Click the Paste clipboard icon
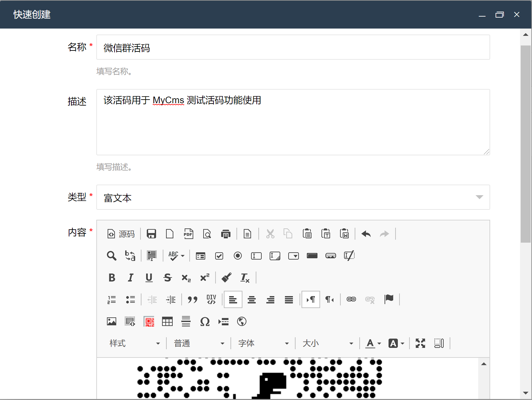 (307, 234)
